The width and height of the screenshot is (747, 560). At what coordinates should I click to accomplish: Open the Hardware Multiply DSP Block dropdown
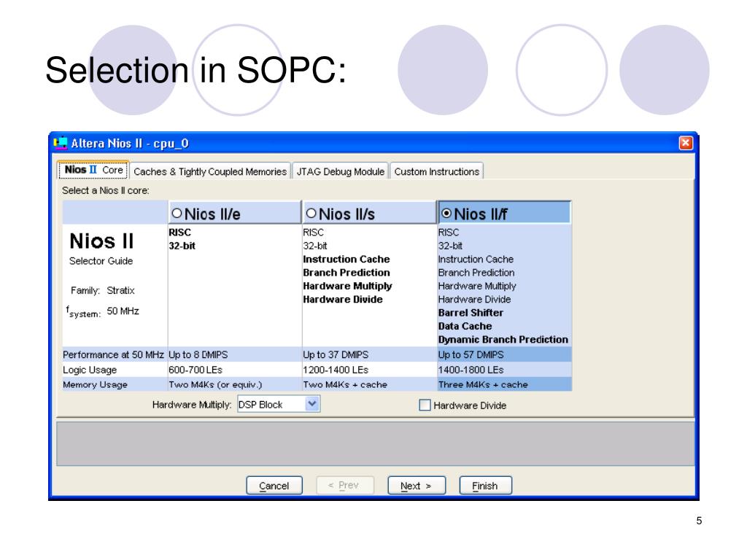tap(312, 404)
